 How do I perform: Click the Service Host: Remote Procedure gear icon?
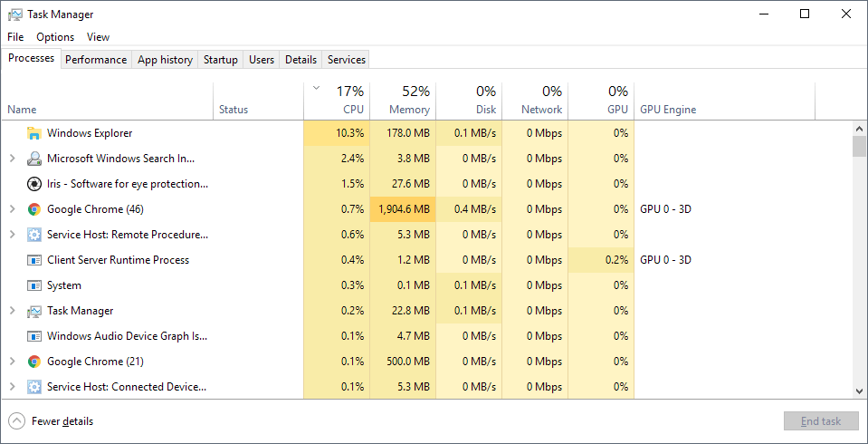click(34, 235)
